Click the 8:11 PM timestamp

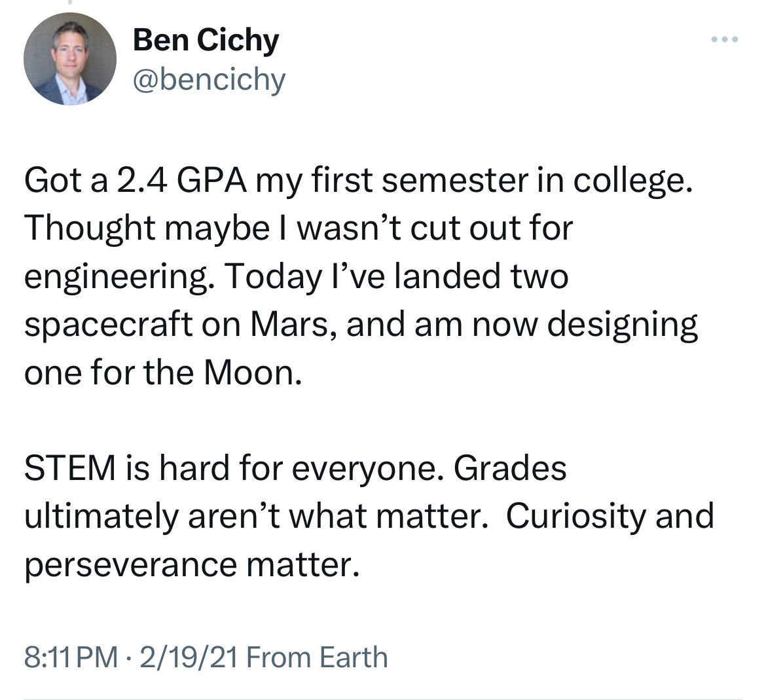click(x=72, y=657)
